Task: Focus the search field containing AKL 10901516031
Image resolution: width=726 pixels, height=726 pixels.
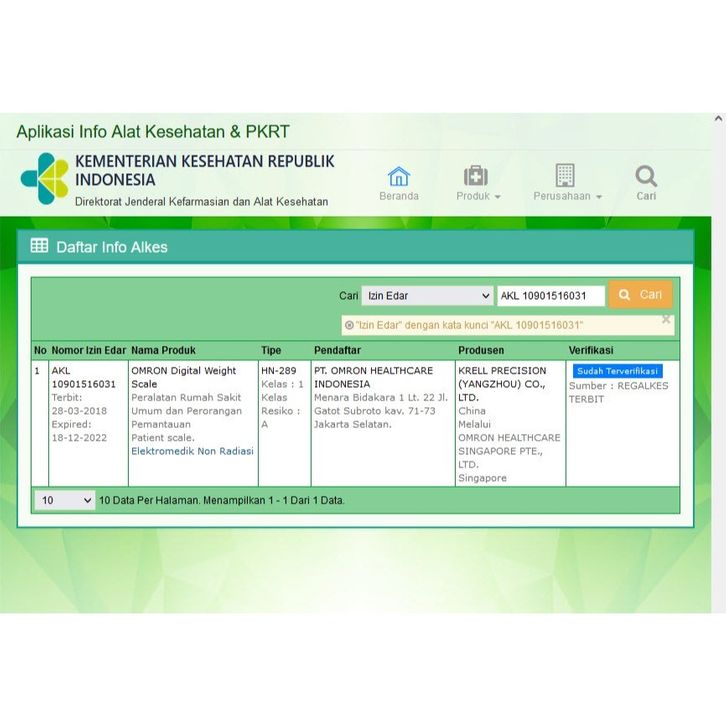Action: coord(550,295)
